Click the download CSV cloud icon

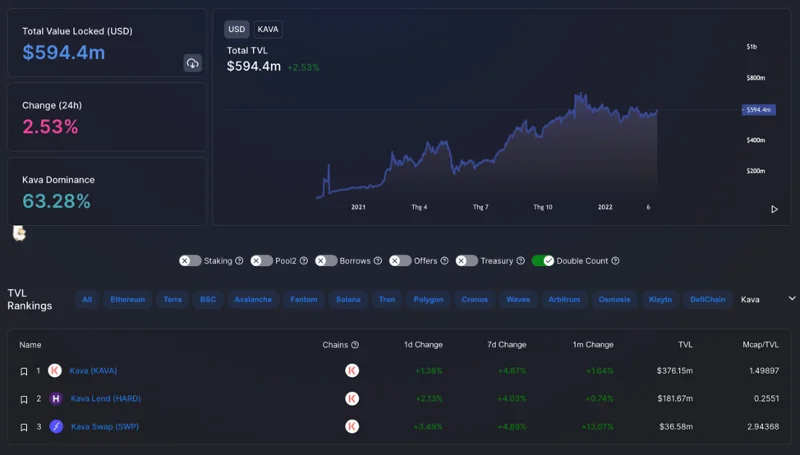pos(192,63)
